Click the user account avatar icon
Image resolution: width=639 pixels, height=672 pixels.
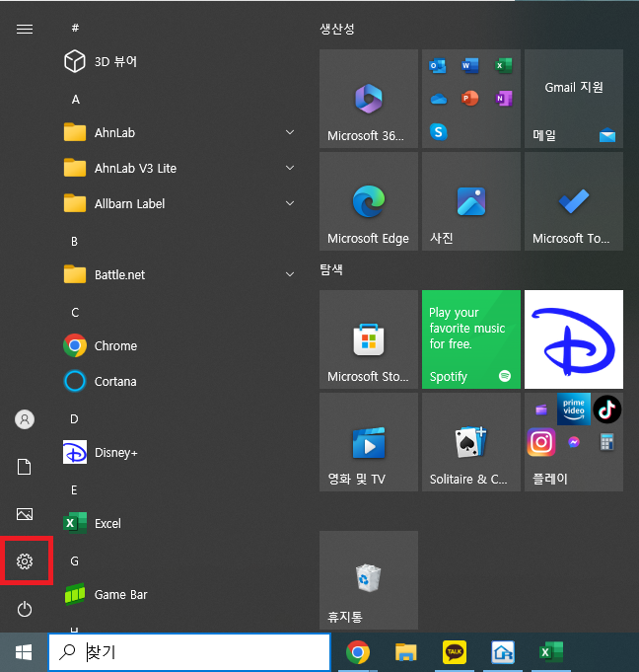[x=25, y=419]
